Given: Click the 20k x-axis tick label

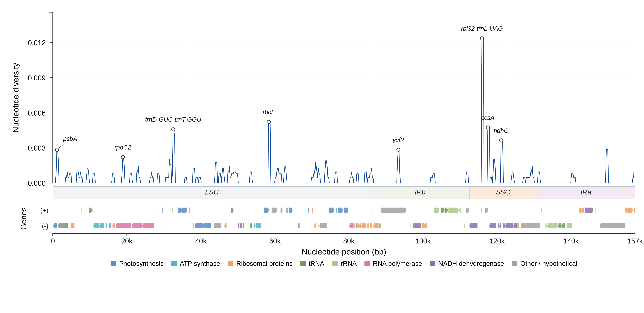Looking at the screenshot, I should coord(127,241).
